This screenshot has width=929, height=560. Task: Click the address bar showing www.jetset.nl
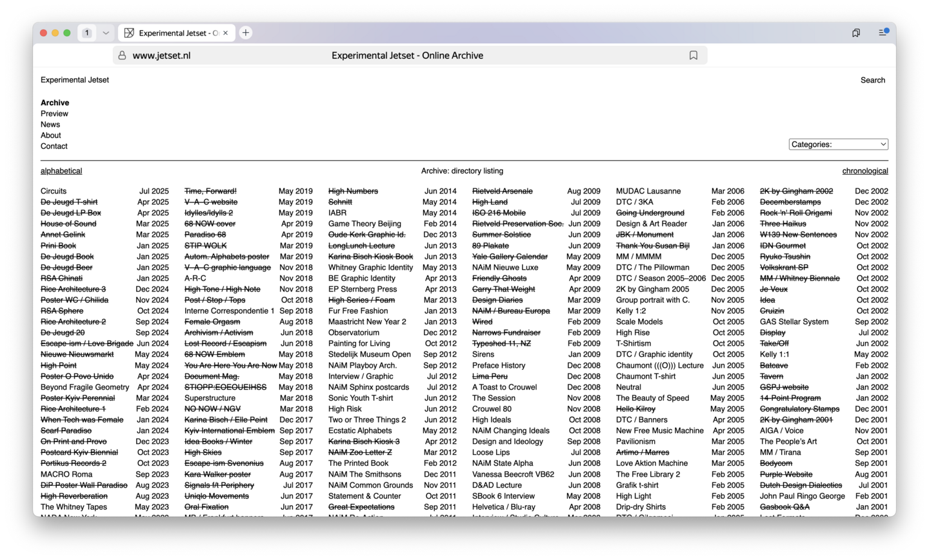pyautogui.click(x=410, y=55)
